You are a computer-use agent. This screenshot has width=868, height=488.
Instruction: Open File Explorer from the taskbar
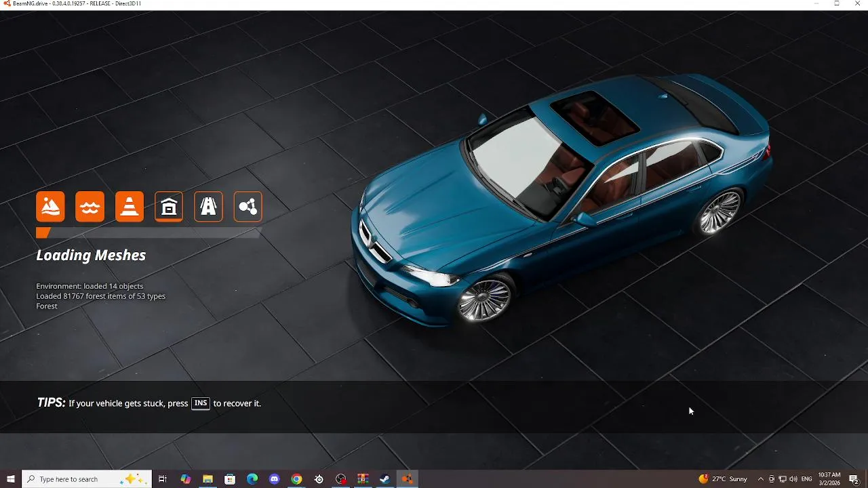click(208, 479)
